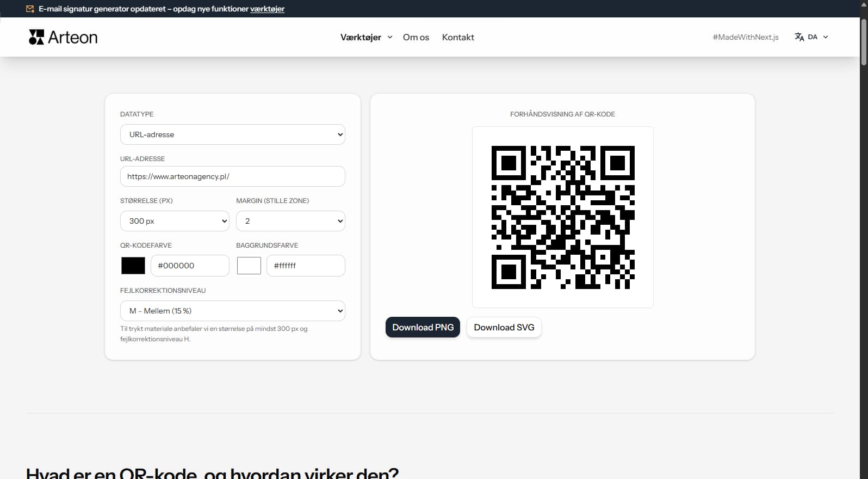
Task: Expand the DA language chevron
Action: click(x=826, y=37)
